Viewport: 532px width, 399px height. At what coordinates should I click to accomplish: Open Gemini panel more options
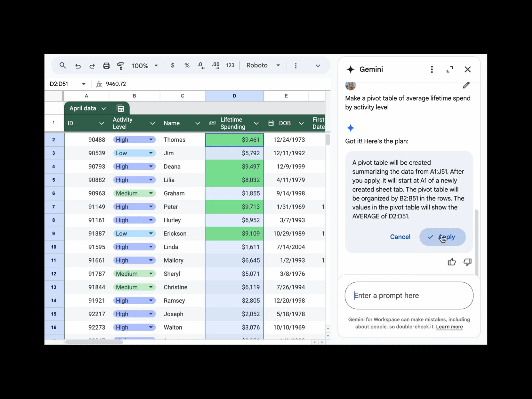pyautogui.click(x=432, y=69)
